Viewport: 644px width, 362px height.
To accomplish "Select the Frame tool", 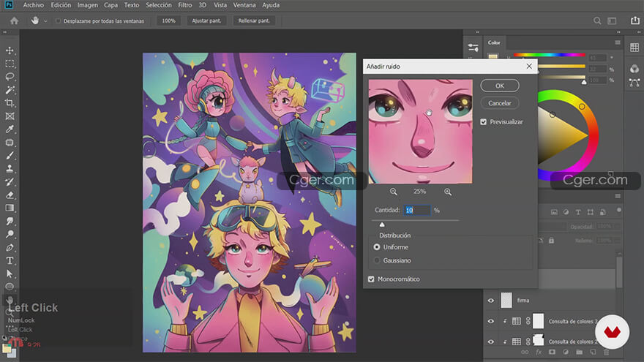I will coord(10,116).
